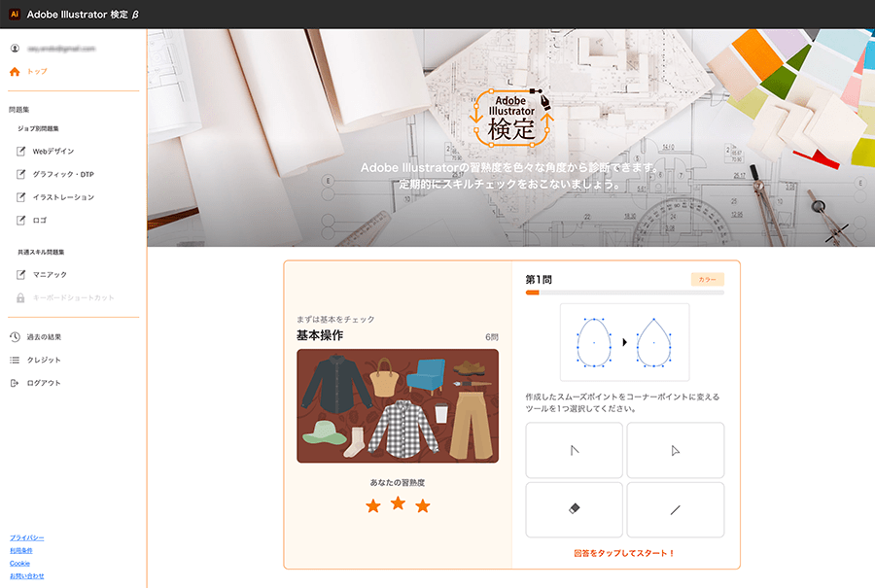Open the クレジット page
Screen dimensions: 875x588
pyautogui.click(x=44, y=360)
